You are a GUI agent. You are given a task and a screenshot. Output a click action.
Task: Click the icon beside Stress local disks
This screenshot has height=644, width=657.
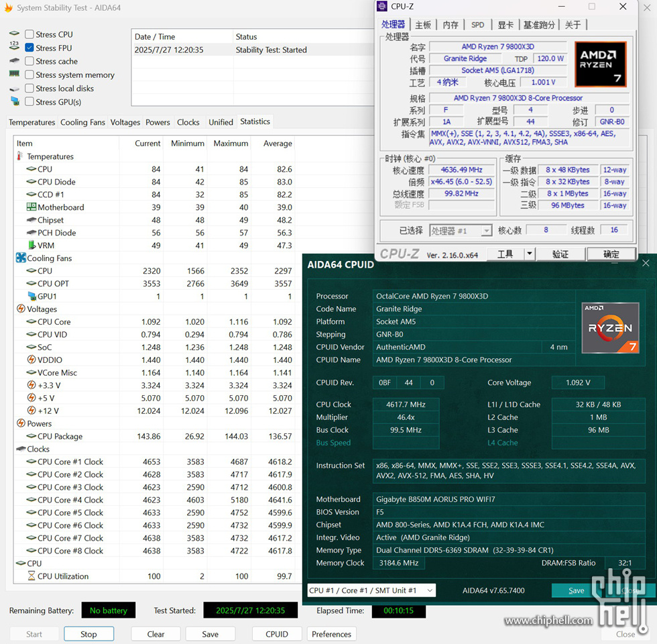point(14,89)
